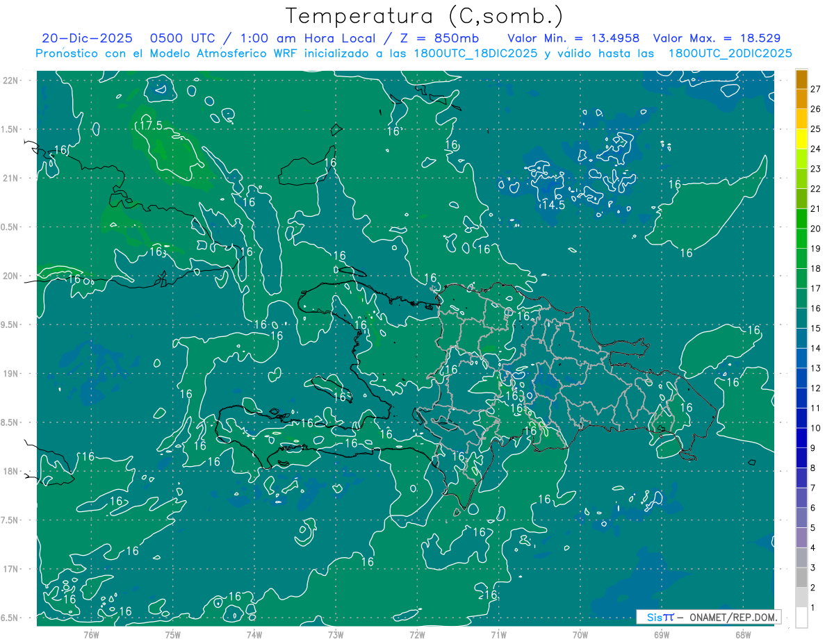This screenshot has width=834, height=644.
Task: Click legend value '15'
Action: tap(815, 329)
